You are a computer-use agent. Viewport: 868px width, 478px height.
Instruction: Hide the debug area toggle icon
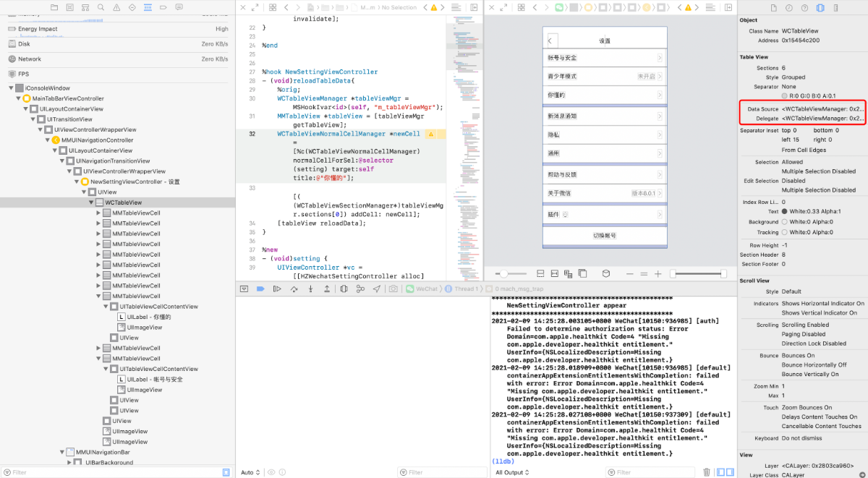[x=244, y=289]
